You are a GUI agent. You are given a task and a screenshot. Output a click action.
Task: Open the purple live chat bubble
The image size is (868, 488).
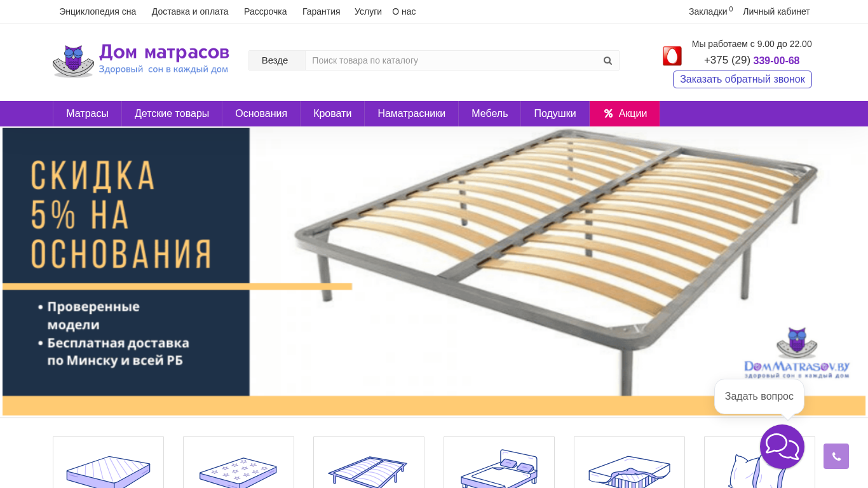pos(782,447)
